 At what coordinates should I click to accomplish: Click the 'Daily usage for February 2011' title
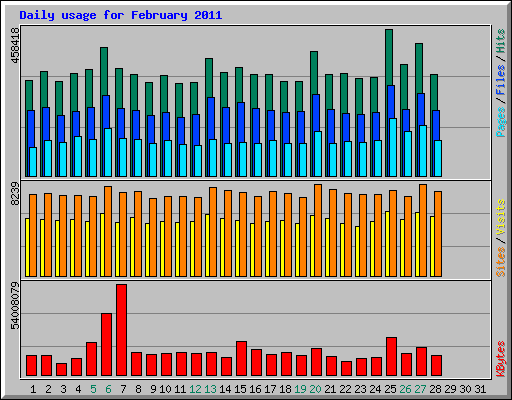pos(121,15)
